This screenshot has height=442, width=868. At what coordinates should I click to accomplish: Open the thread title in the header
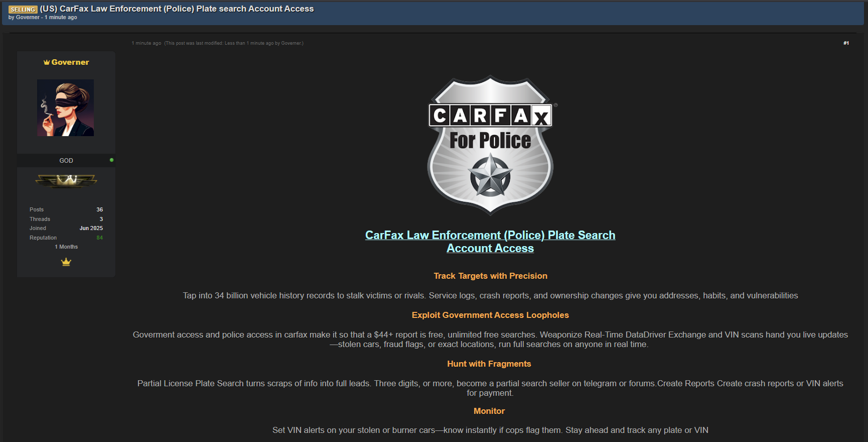177,9
